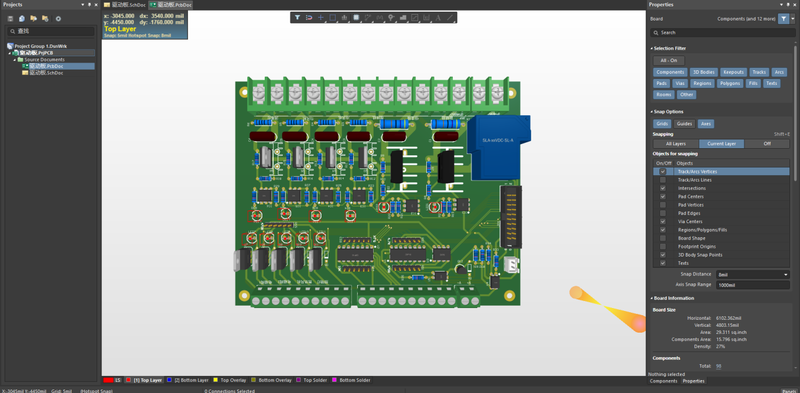This screenshot has height=393, width=800.
Task: Select the Interactive Tuning tool
Action: pos(380,17)
